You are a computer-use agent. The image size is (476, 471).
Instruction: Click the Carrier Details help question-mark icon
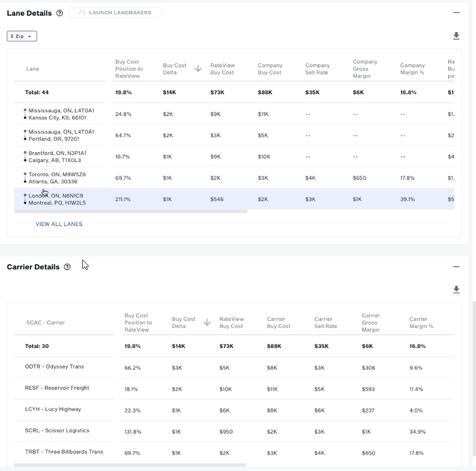tap(67, 267)
